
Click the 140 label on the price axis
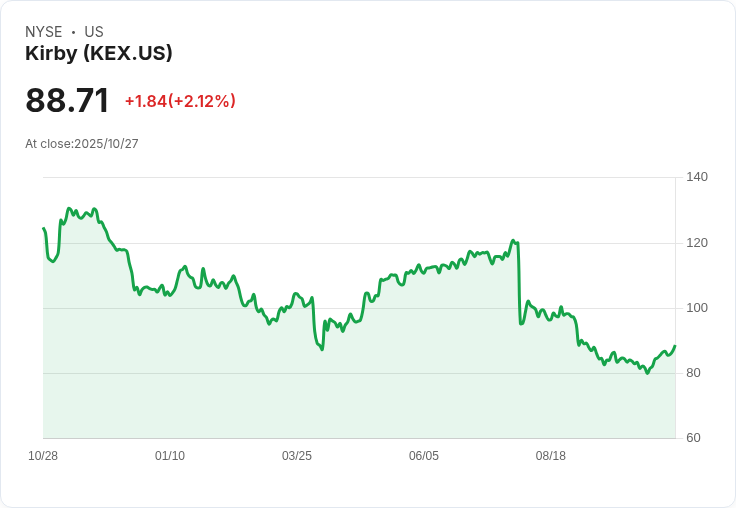click(x=697, y=177)
